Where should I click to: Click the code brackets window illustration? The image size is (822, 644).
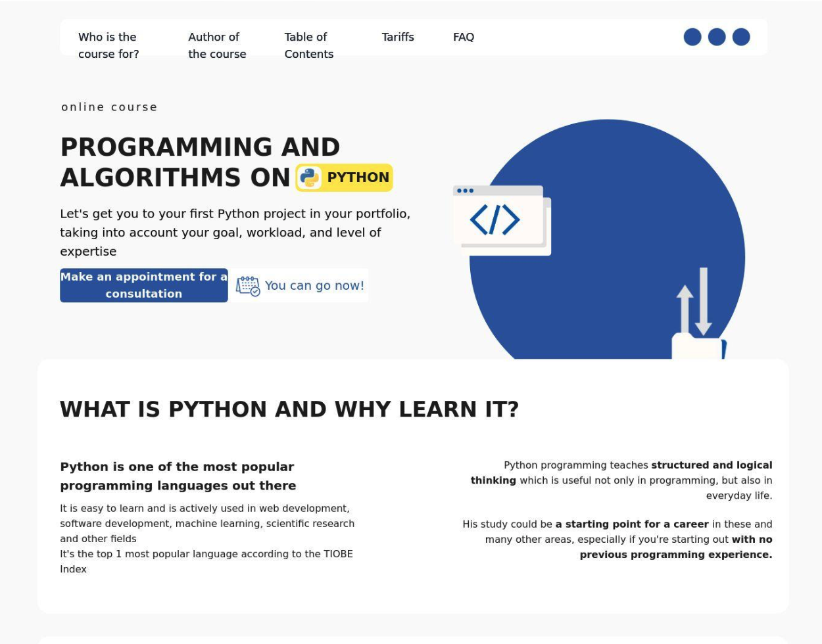(x=502, y=220)
